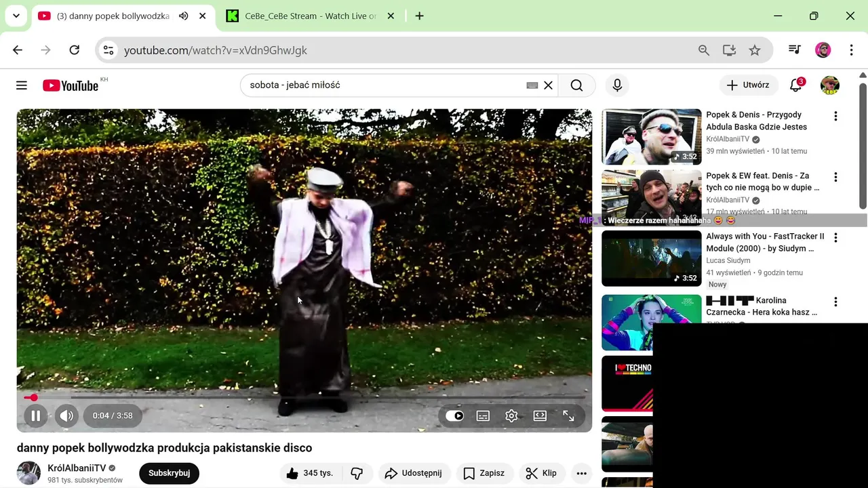This screenshot has width=868, height=488.
Task: Start voice search with microphone icon
Action: tap(617, 85)
